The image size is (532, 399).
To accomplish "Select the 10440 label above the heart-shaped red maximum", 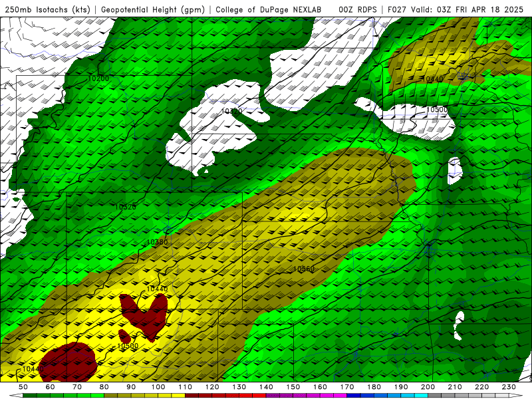I will pyautogui.click(x=157, y=289).
